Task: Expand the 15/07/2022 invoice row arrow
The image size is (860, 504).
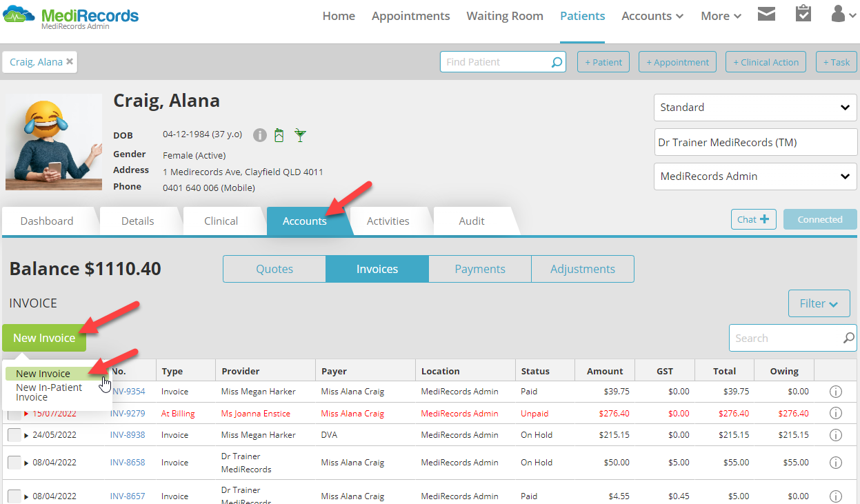Action: (26, 414)
